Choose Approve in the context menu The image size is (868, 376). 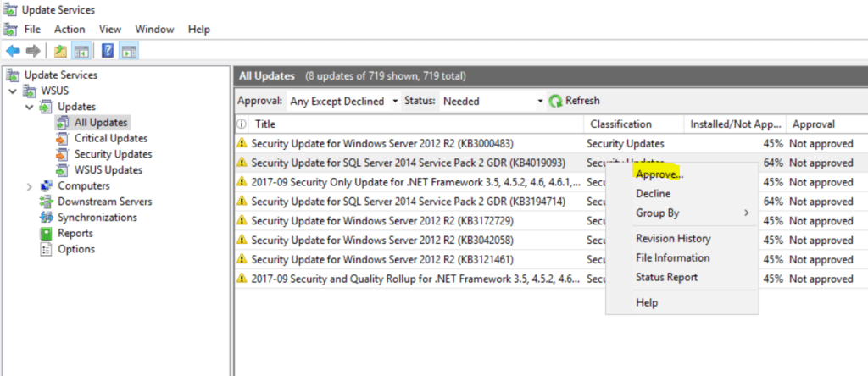[659, 174]
